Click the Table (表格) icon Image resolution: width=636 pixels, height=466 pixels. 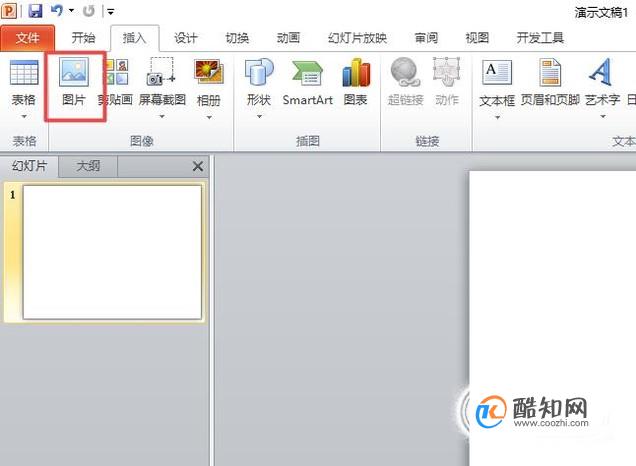24,72
